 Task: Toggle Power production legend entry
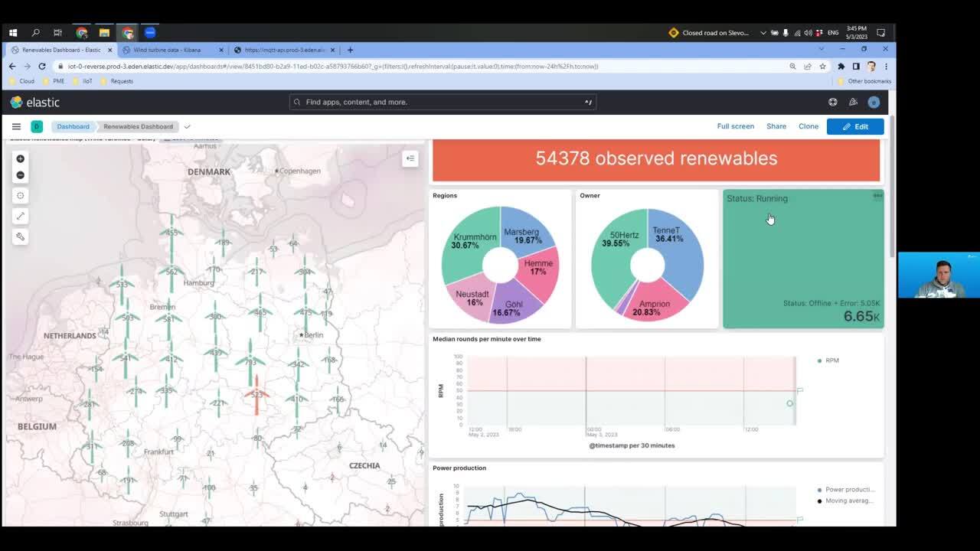coord(845,490)
